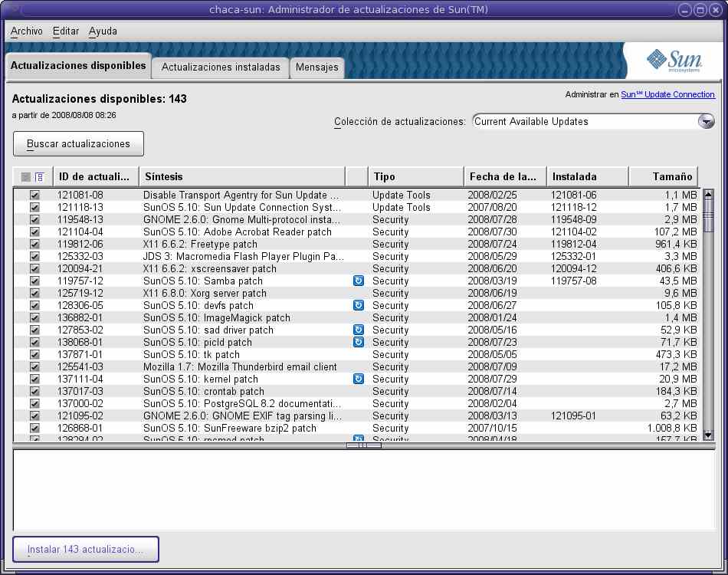This screenshot has height=575, width=728.
Task: Open the Editar menu
Action: 65,31
